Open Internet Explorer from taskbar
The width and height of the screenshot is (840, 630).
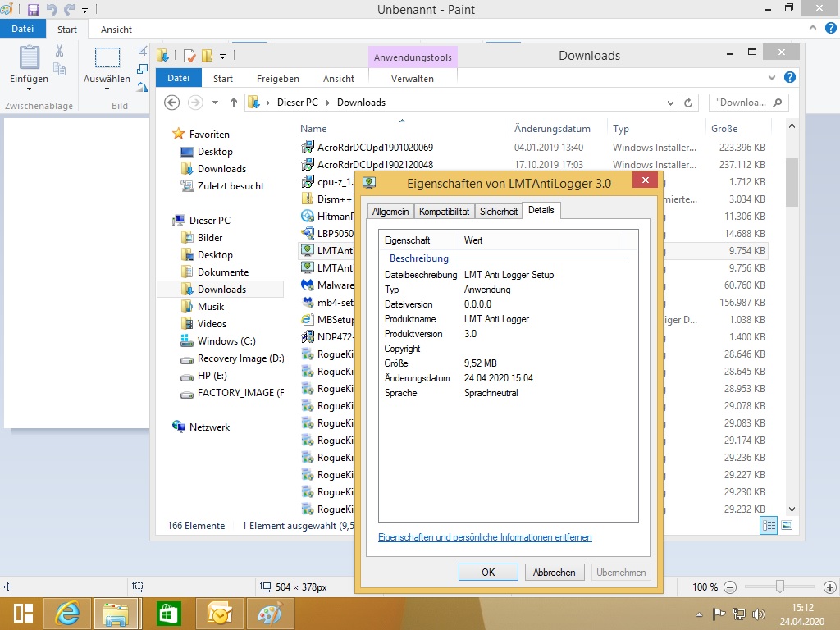pos(66,614)
